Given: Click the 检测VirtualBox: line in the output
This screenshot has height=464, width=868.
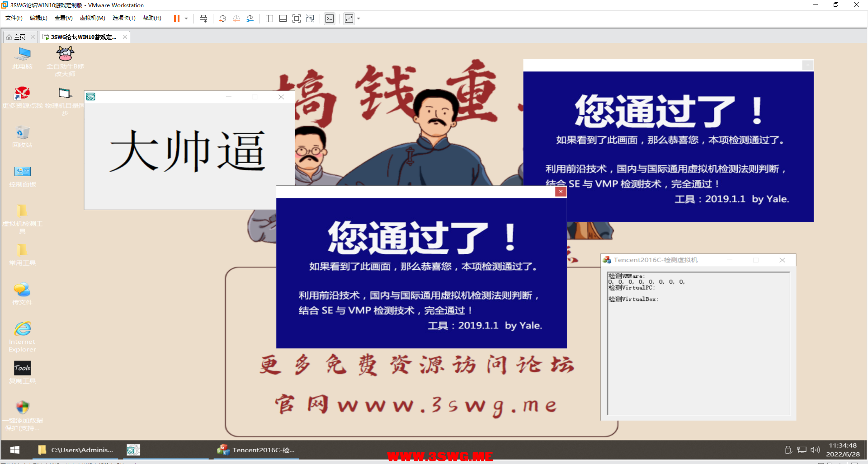Looking at the screenshot, I should coord(633,299).
